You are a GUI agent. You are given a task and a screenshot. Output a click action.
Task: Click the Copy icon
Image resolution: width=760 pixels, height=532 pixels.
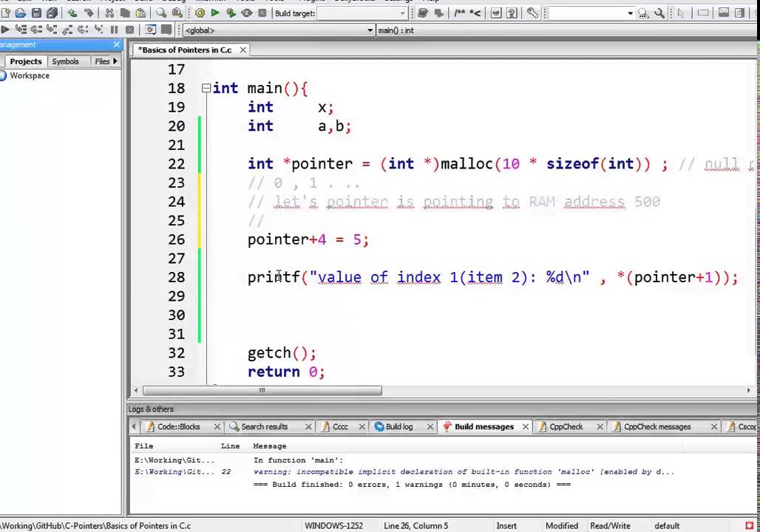coord(125,13)
